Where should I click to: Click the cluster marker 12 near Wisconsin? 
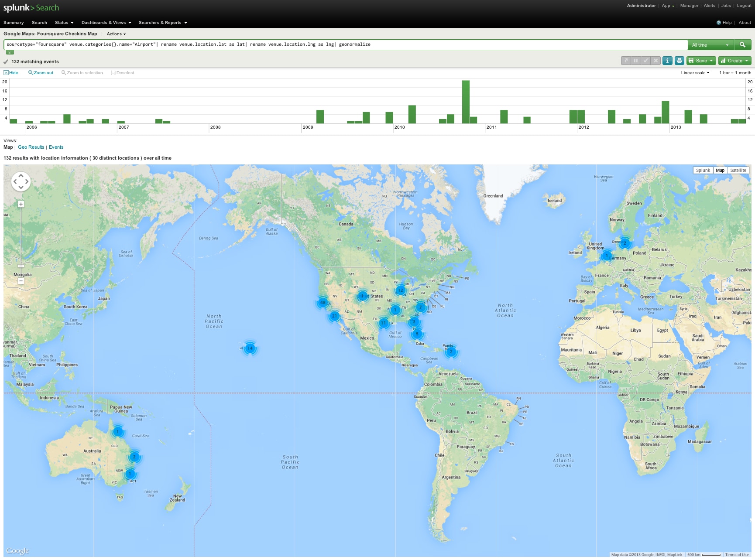[401, 290]
